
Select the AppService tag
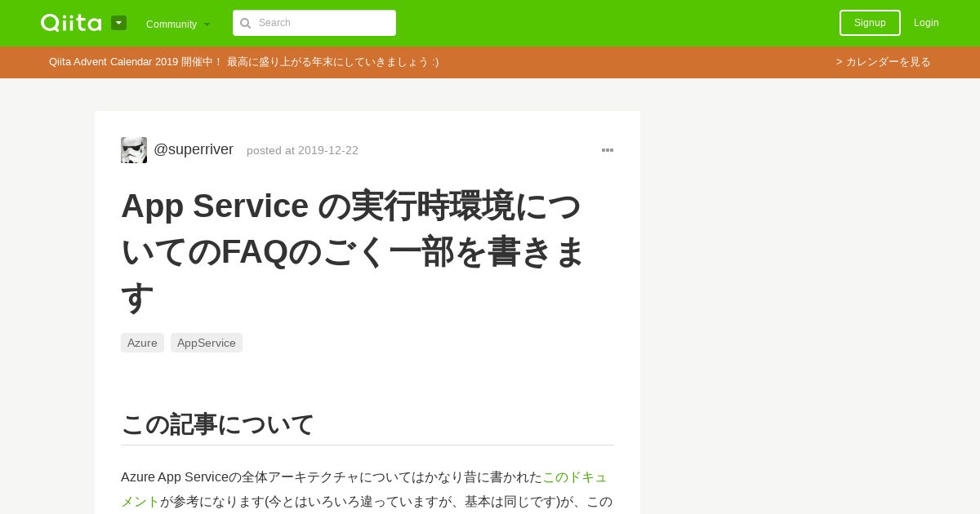pyautogui.click(x=207, y=343)
